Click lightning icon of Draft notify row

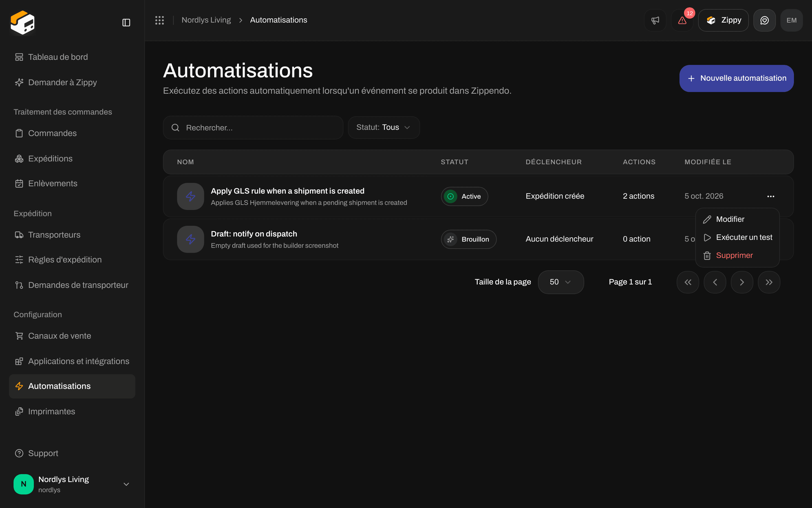191,239
